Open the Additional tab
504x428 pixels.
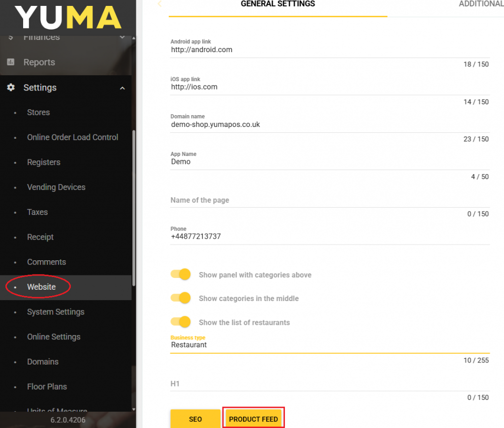point(480,5)
